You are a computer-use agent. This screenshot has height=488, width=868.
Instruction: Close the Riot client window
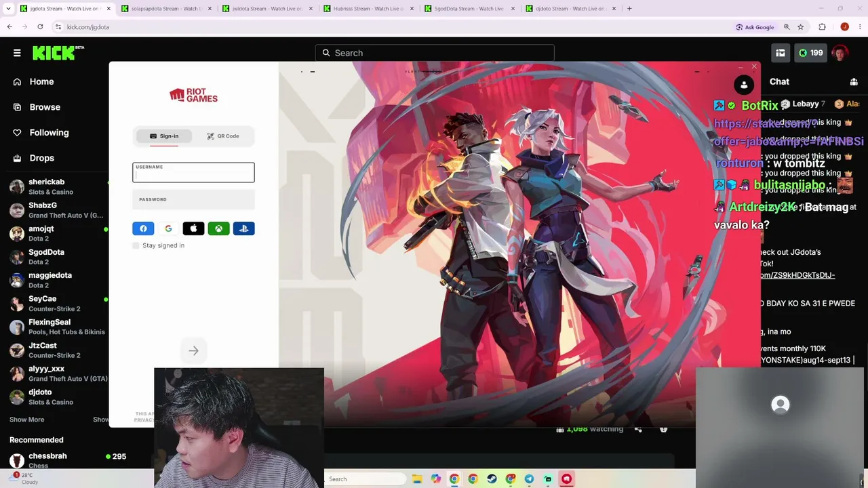pos(754,66)
